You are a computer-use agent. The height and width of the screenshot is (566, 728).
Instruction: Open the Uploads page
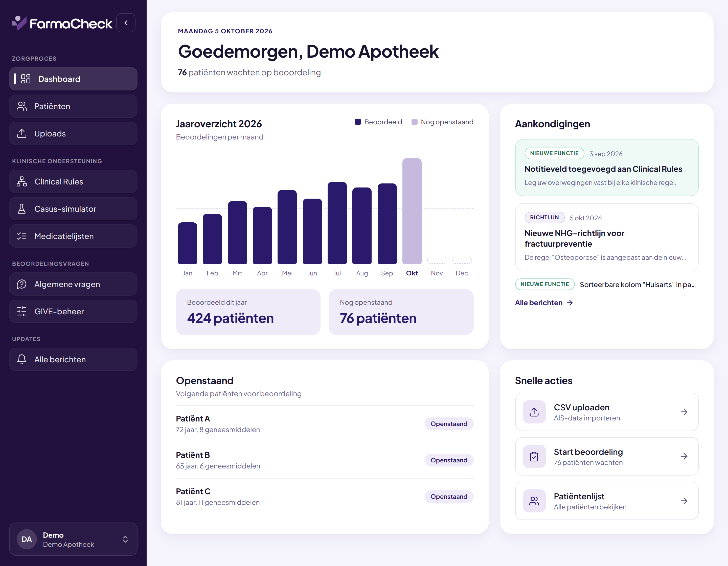[73, 134]
